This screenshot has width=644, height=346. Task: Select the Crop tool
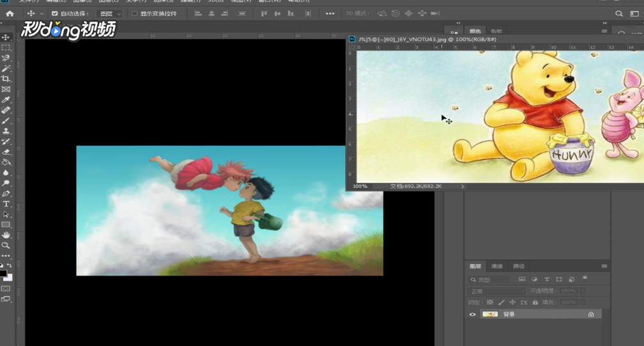pyautogui.click(x=6, y=79)
